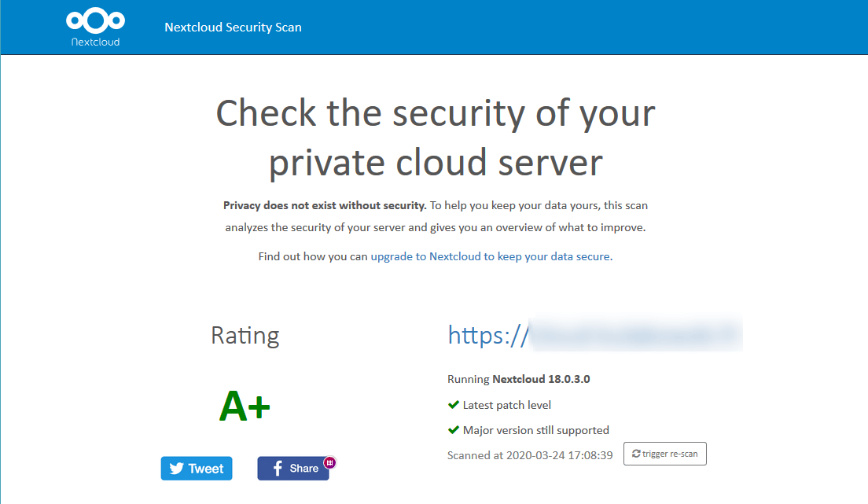The image size is (868, 504).
Task: Click the green A+ rating grade
Action: [245, 407]
